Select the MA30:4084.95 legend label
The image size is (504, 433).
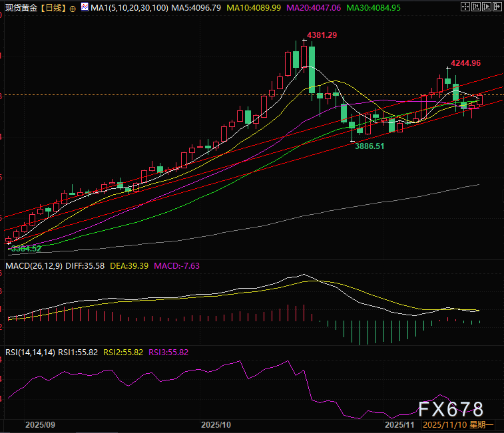(374, 8)
